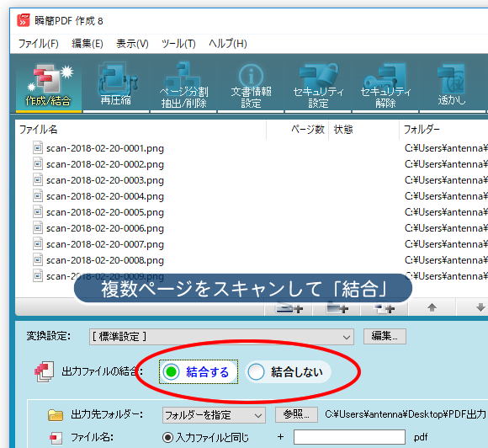Expand the 変換設定 dropdown
Viewport: 488px width, 448px height.
tap(221, 337)
